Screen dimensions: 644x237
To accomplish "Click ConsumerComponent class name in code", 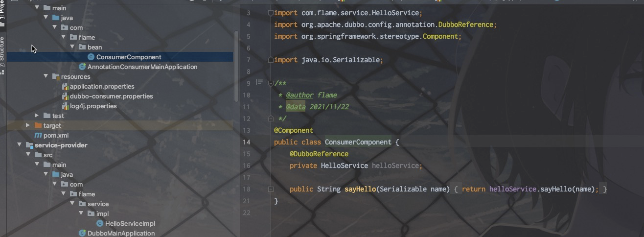I will point(358,142).
